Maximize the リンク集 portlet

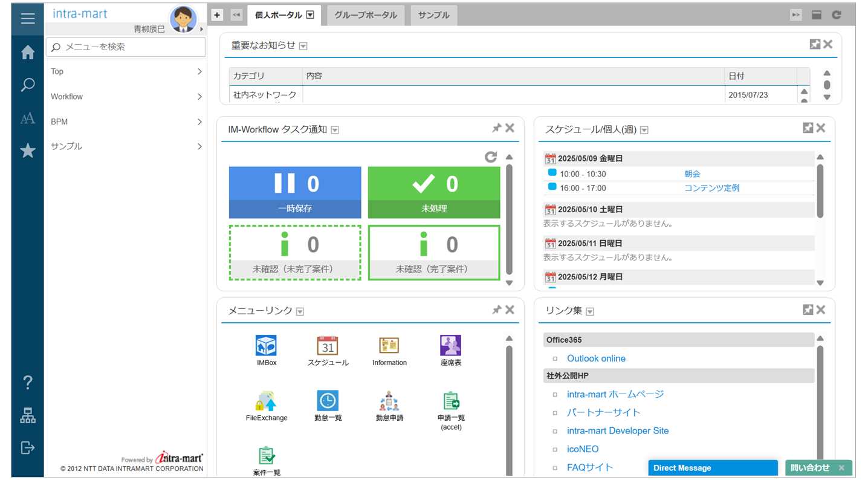click(808, 310)
